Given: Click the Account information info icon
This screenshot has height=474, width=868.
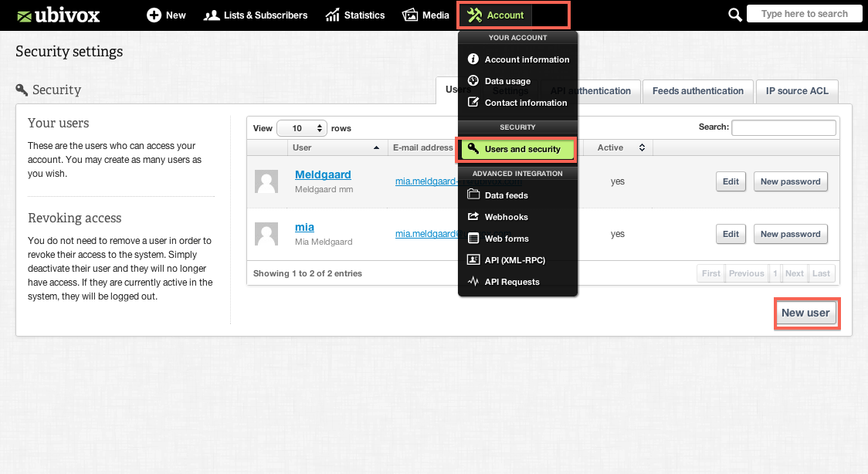Looking at the screenshot, I should (473, 59).
